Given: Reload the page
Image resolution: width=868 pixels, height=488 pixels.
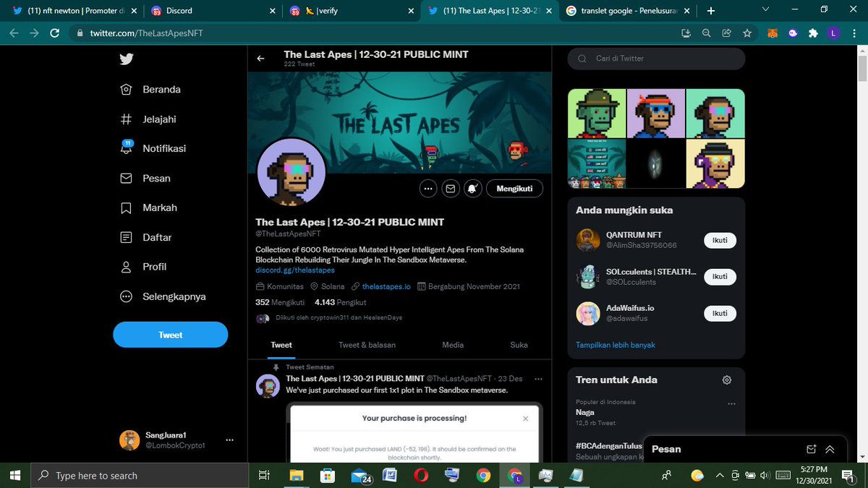Looking at the screenshot, I should point(54,33).
